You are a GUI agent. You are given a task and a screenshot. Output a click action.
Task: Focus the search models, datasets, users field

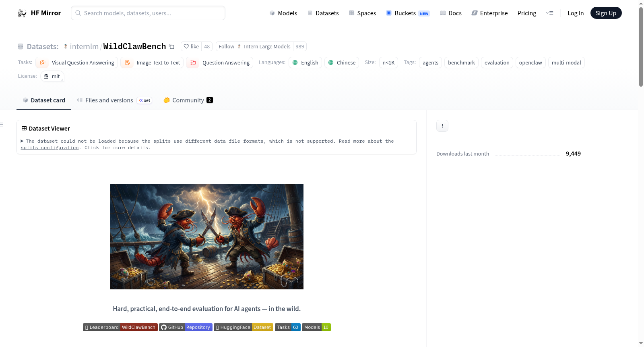pyautogui.click(x=148, y=13)
